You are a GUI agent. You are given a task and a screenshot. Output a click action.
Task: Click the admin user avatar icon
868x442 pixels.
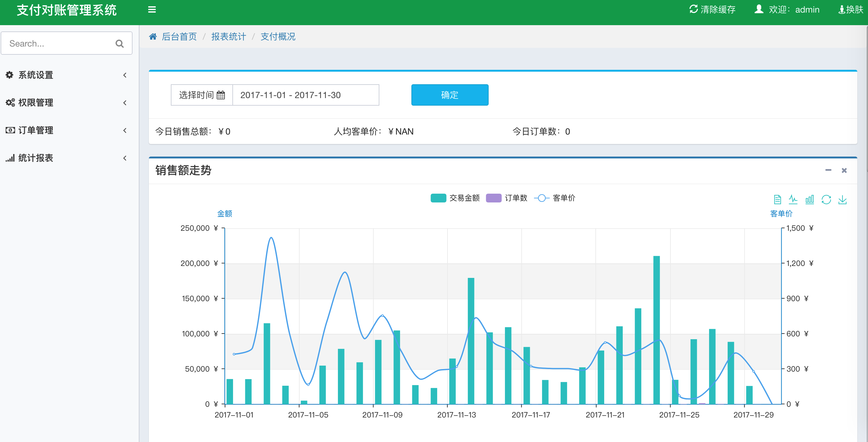pyautogui.click(x=759, y=9)
